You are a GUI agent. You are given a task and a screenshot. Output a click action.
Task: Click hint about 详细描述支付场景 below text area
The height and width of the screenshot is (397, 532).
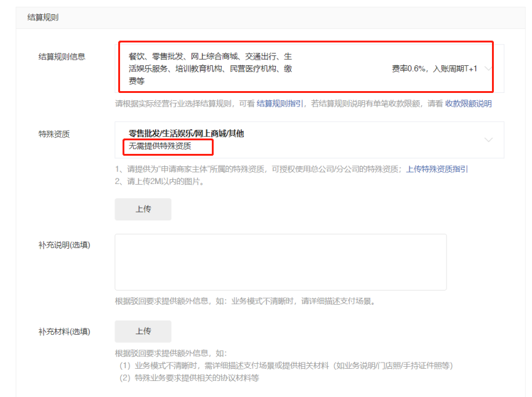click(245, 302)
